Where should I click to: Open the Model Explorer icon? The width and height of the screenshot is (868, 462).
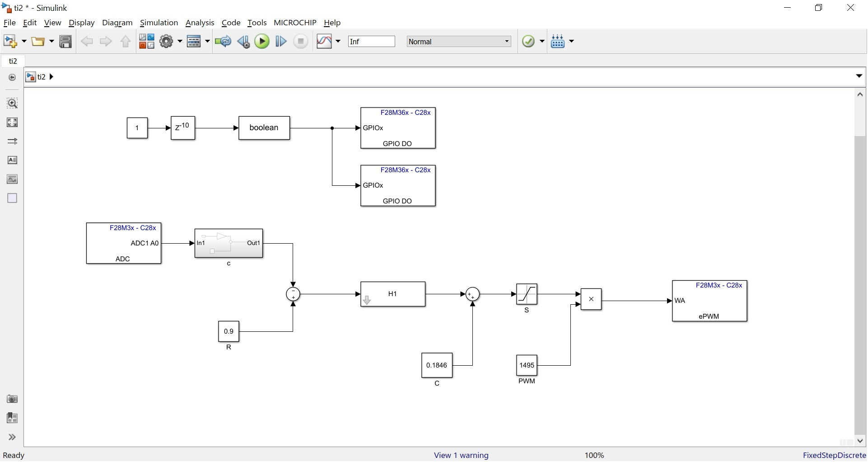(195, 42)
